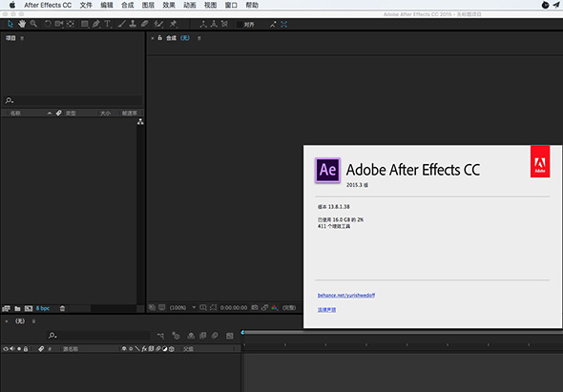Open the composition name (无) dropdown
The width and height of the screenshot is (563, 392).
coord(185,38)
